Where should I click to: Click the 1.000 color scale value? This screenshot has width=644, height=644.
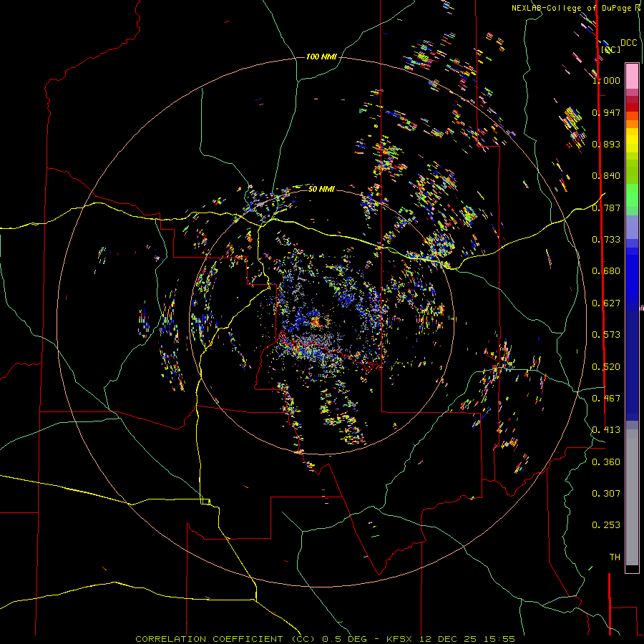click(x=606, y=80)
